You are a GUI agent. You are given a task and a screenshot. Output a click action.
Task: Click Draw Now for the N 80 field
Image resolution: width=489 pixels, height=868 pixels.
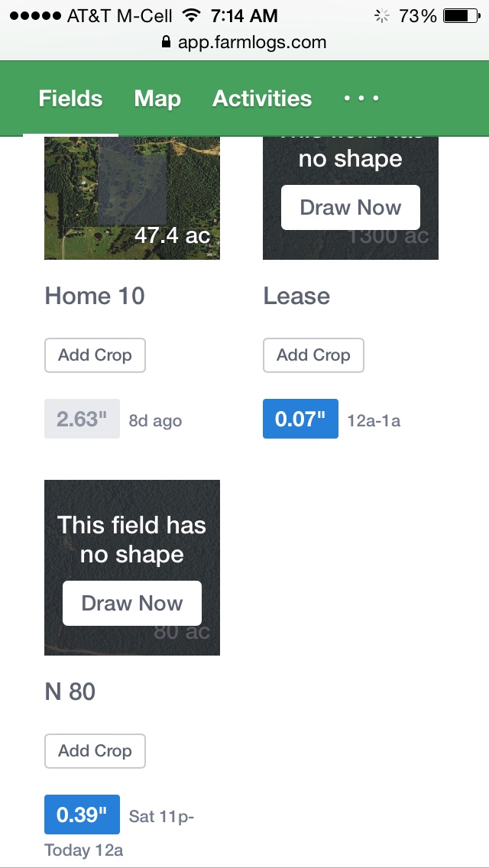[132, 603]
